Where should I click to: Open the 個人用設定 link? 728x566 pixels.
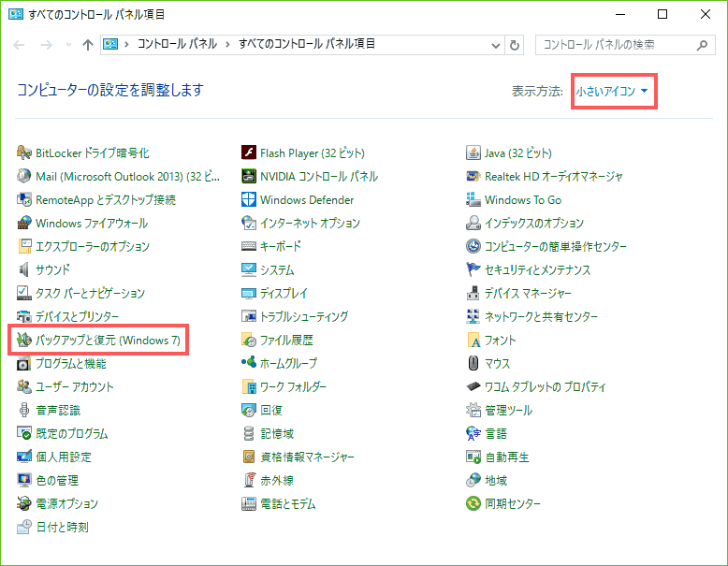coord(64,457)
